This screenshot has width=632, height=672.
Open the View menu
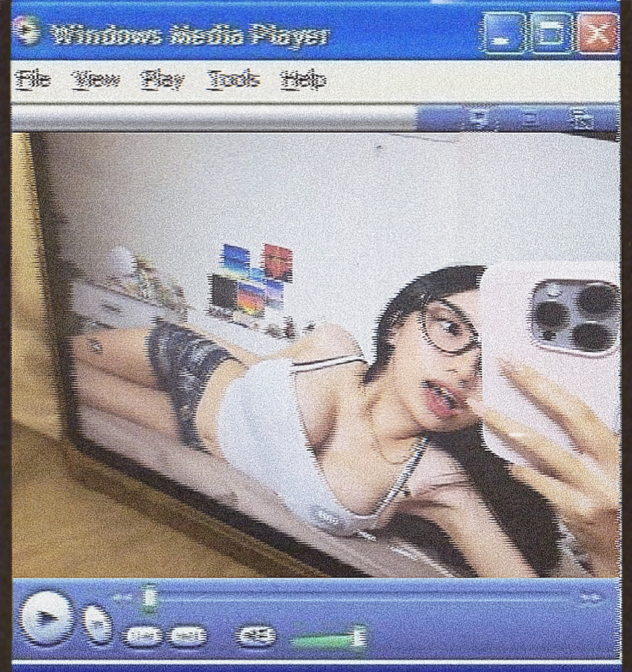point(95,79)
